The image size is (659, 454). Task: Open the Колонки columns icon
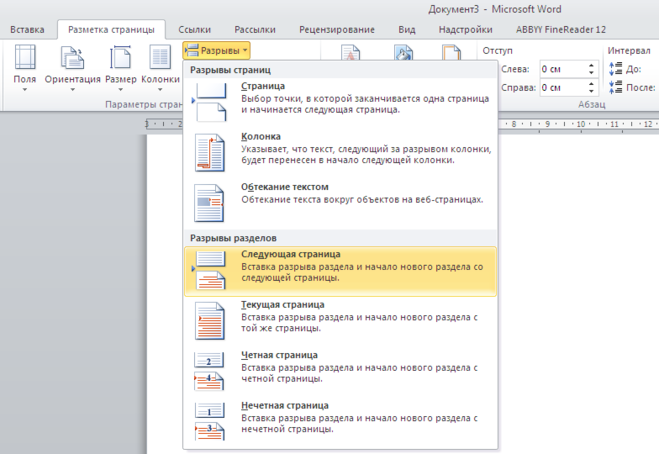tap(160, 57)
